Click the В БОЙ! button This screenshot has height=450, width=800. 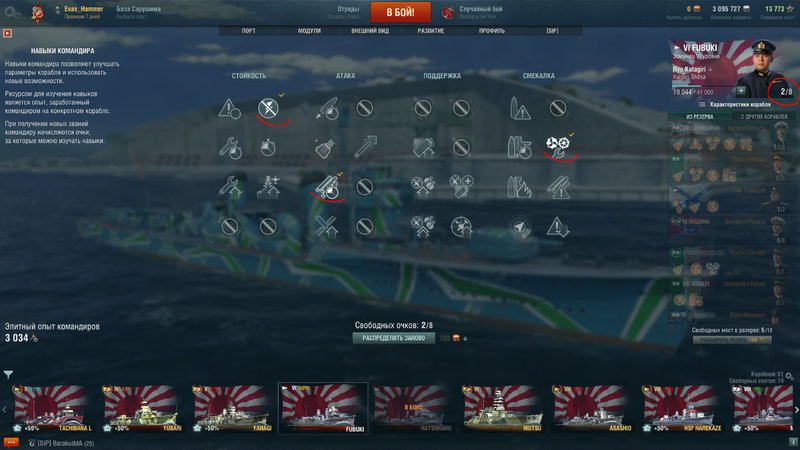click(x=401, y=12)
